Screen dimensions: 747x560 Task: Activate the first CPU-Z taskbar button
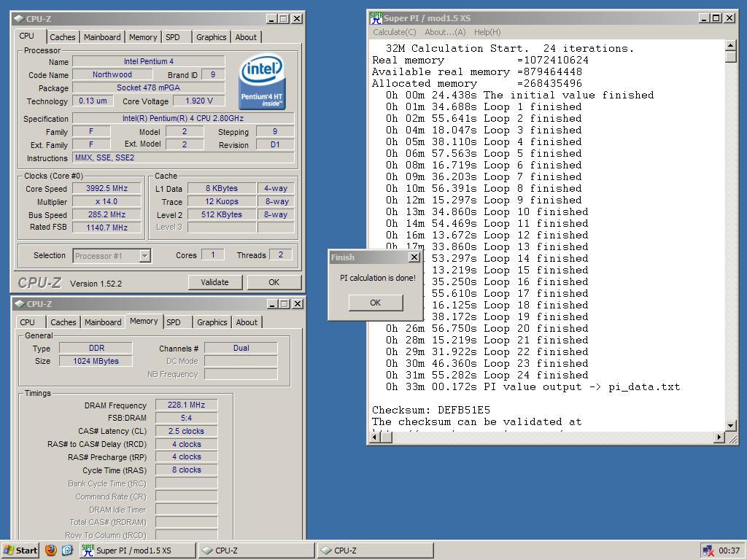tap(256, 550)
